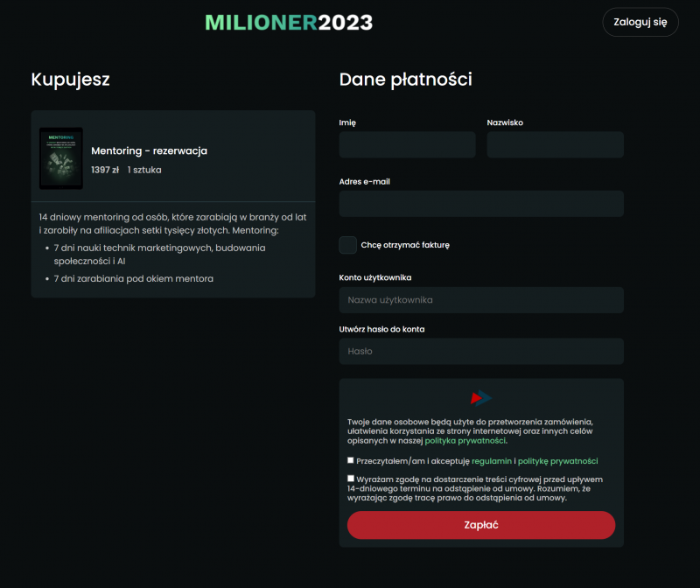Select the Adres e-mail input box

coord(481,204)
